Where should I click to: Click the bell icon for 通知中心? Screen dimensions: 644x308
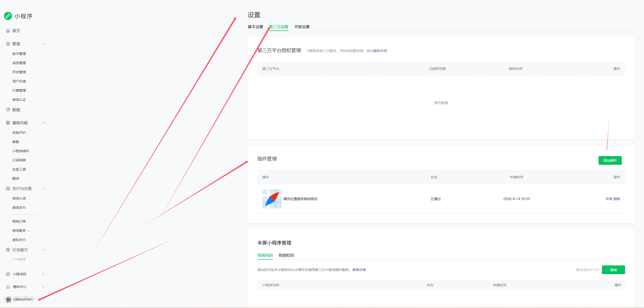pos(8,287)
